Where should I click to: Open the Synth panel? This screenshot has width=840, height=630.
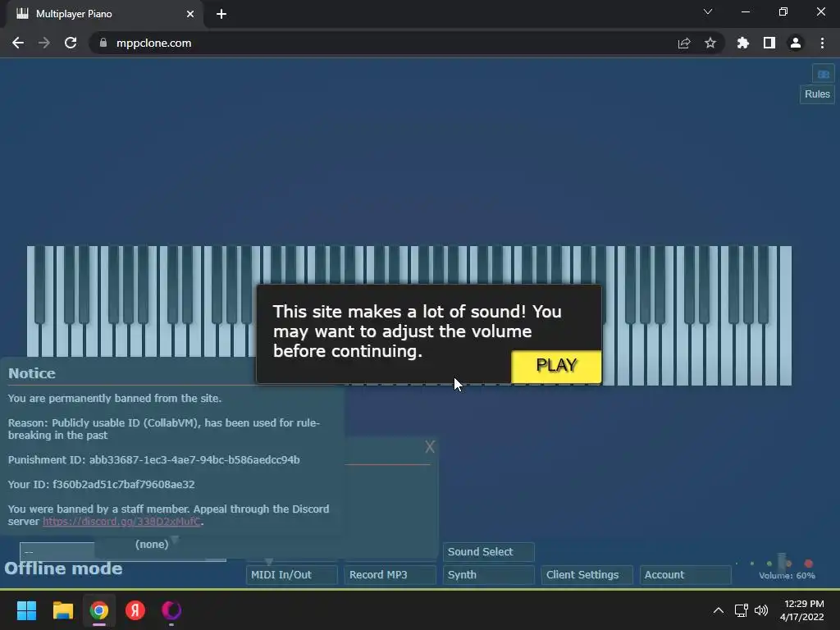pos(488,575)
